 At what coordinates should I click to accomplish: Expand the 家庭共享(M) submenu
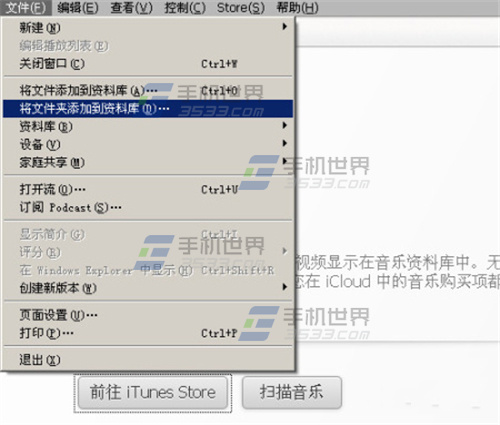point(148,162)
